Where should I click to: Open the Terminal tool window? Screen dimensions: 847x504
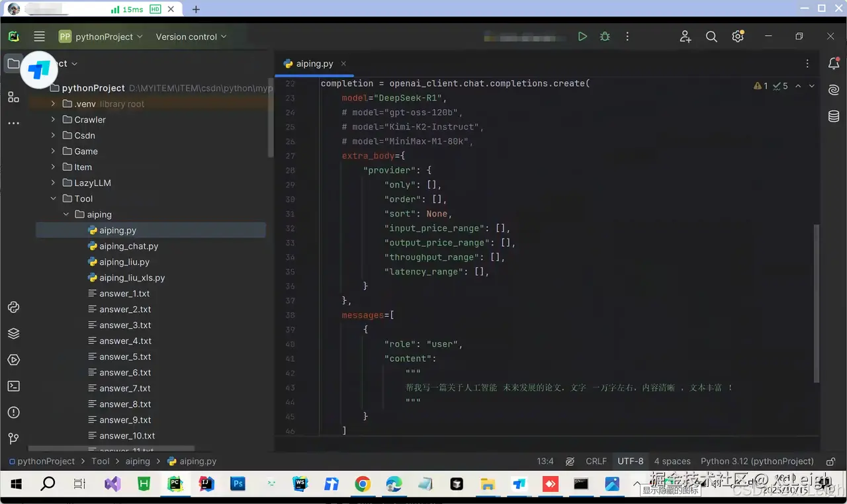coord(13,386)
